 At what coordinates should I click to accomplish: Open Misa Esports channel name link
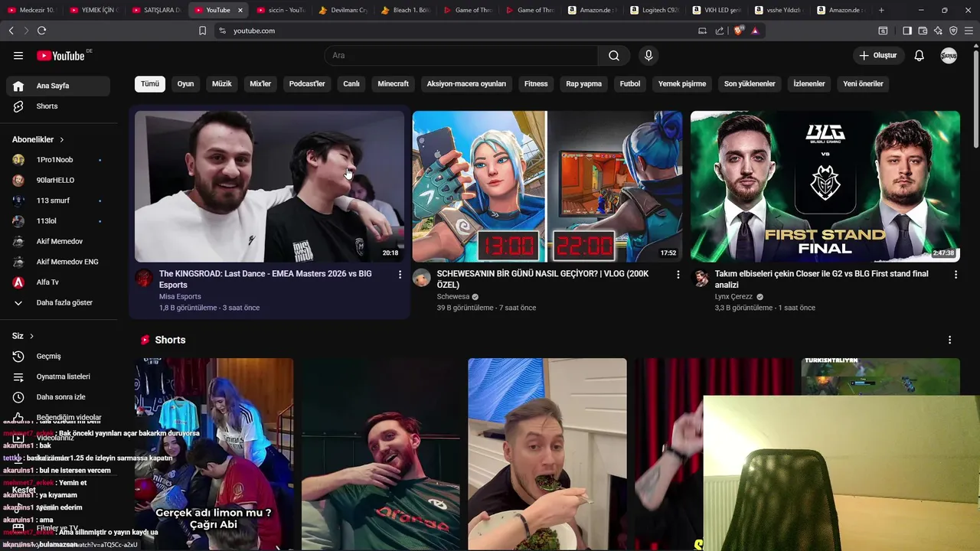[181, 297]
